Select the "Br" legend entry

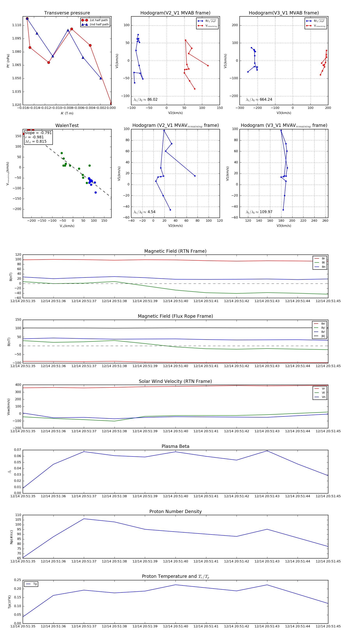coord(320,259)
